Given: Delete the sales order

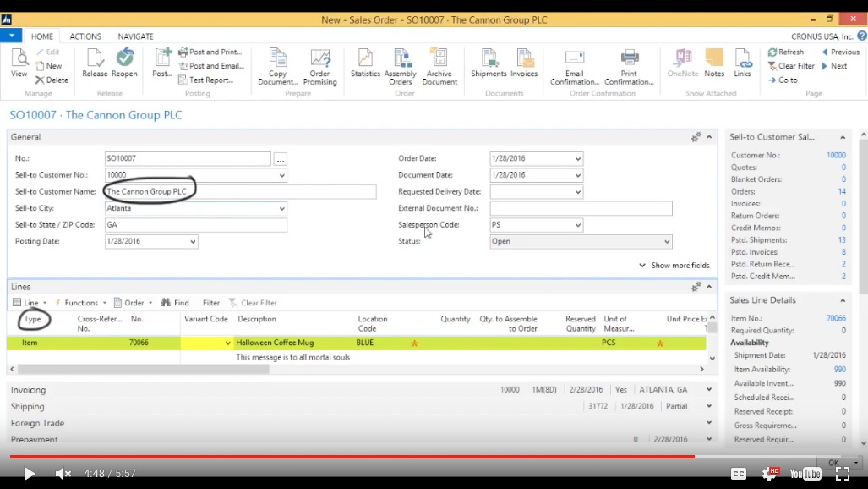Looking at the screenshot, I should tap(52, 80).
